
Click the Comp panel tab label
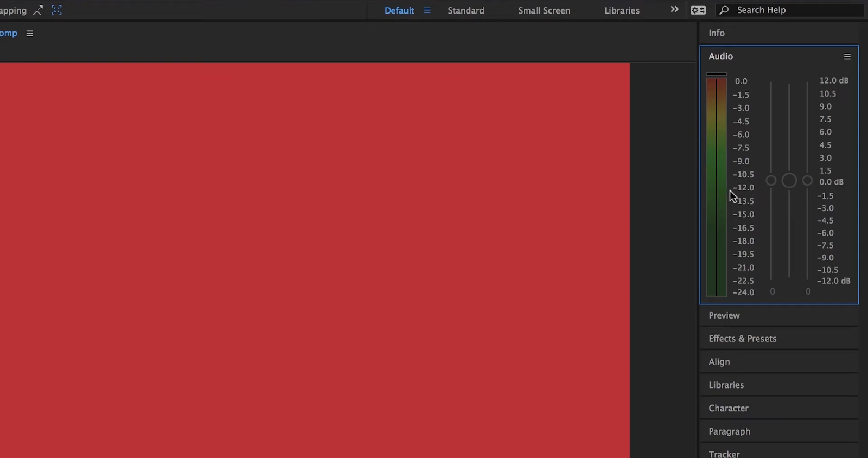tap(8, 33)
